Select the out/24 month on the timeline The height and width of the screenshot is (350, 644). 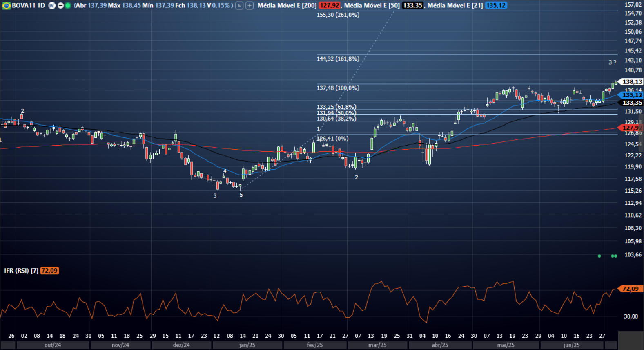[53, 345]
